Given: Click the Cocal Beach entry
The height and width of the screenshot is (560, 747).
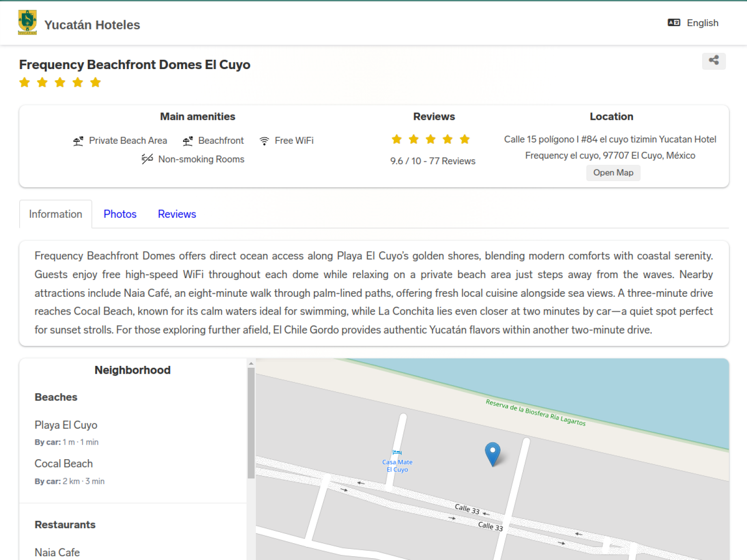Looking at the screenshot, I should point(63,464).
